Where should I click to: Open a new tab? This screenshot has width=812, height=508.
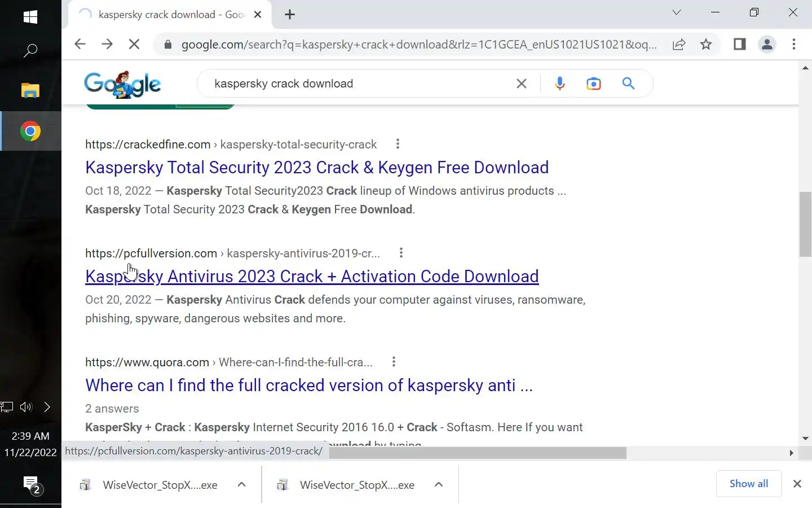[290, 15]
